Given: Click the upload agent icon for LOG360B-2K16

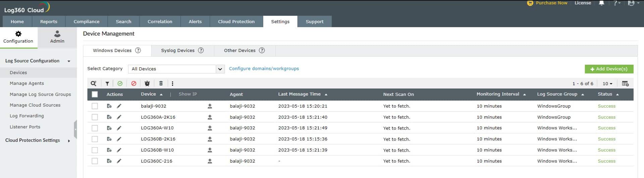Looking at the screenshot, I should coord(210,139).
